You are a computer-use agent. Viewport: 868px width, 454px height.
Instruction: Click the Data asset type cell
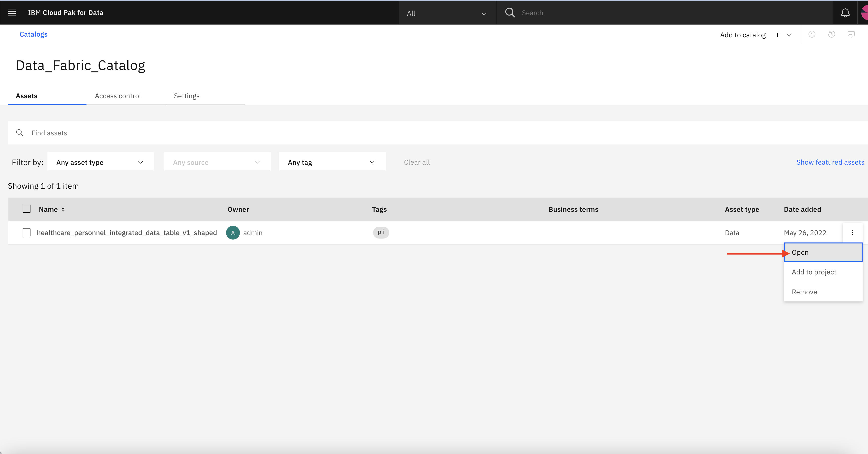tap(732, 233)
